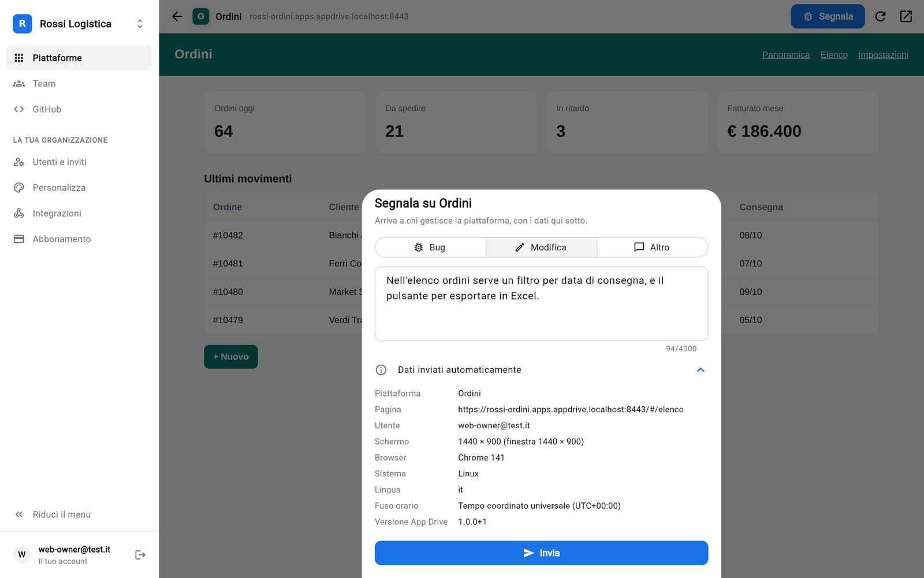Click the page URL ending in #/elenco
This screenshot has height=578, width=924.
click(571, 409)
